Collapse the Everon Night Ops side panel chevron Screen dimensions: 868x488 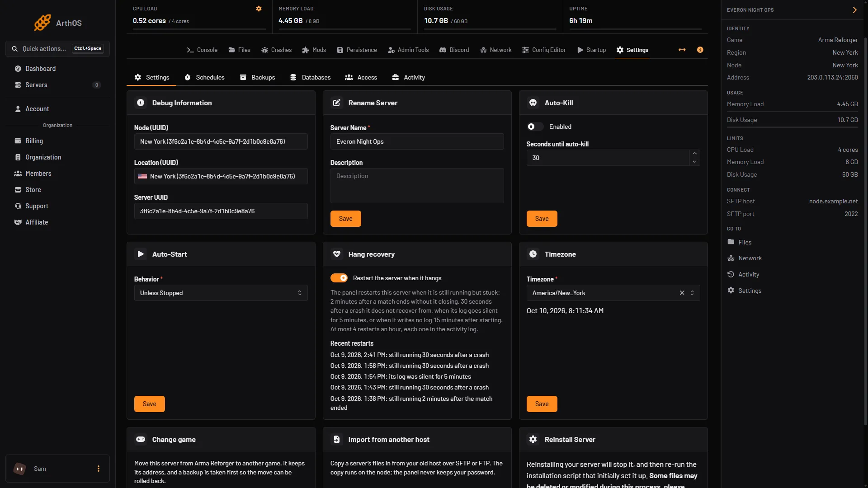pyautogui.click(x=854, y=10)
